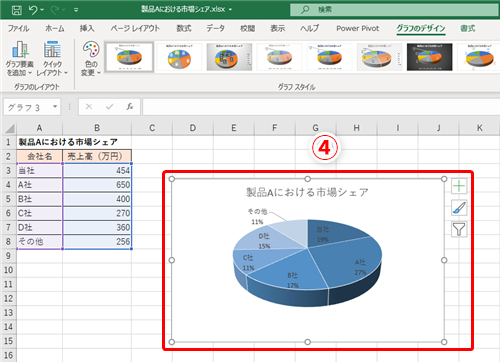This screenshot has height=362, width=500.
Task: Select column B header
Action: click(x=97, y=128)
